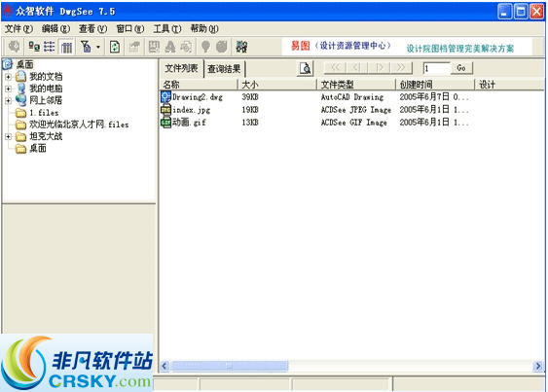Click the grayed round icon beside bulb

(x=222, y=47)
